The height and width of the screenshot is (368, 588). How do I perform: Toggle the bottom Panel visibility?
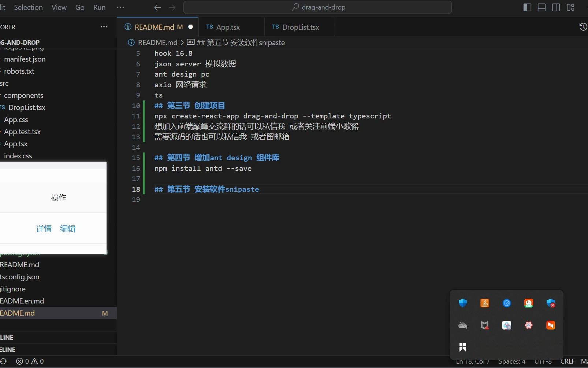pos(542,7)
